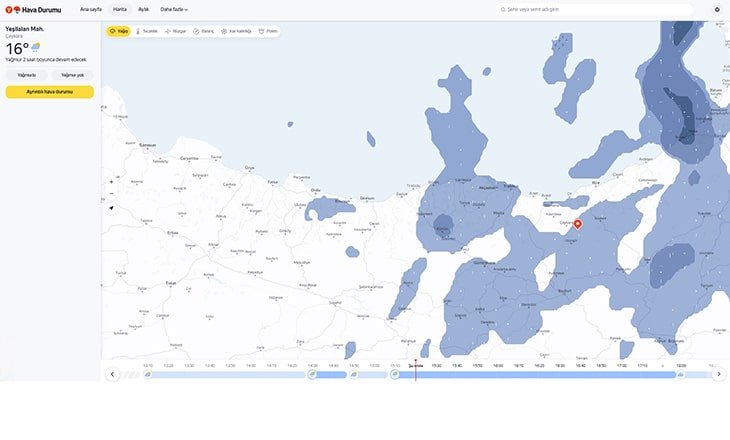Viewport: 730px width, 440px height.
Task: Open settings gear icon in top right
Action: (716, 9)
